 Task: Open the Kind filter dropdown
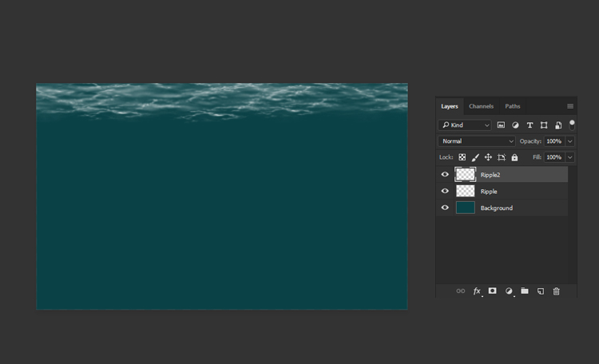465,125
